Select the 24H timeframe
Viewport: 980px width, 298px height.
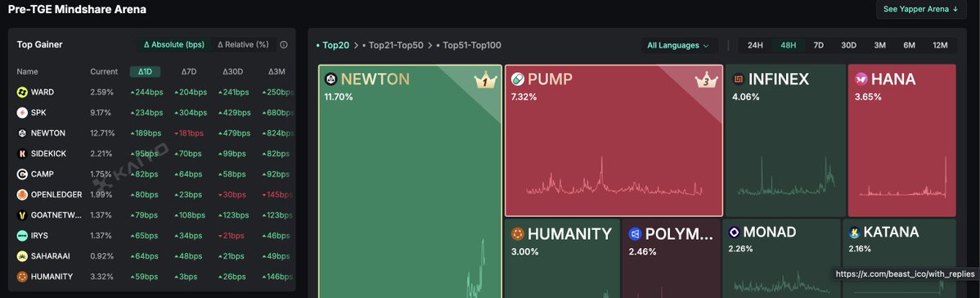(755, 45)
